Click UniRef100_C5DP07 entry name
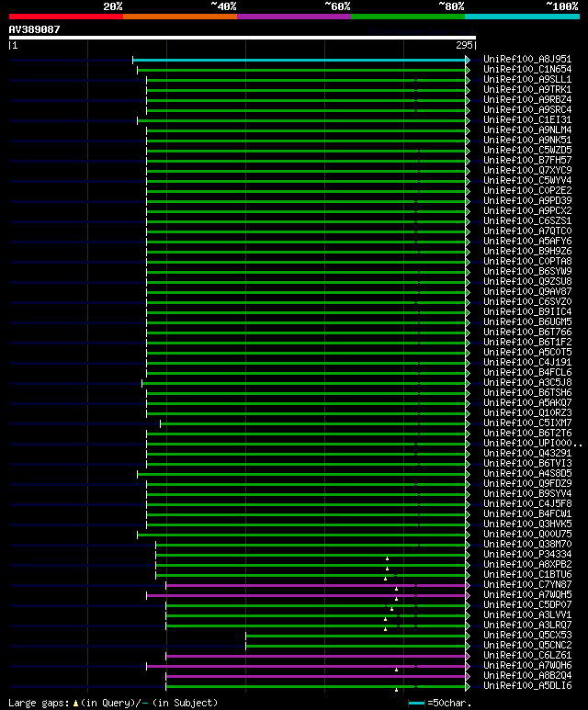 pyautogui.click(x=527, y=605)
